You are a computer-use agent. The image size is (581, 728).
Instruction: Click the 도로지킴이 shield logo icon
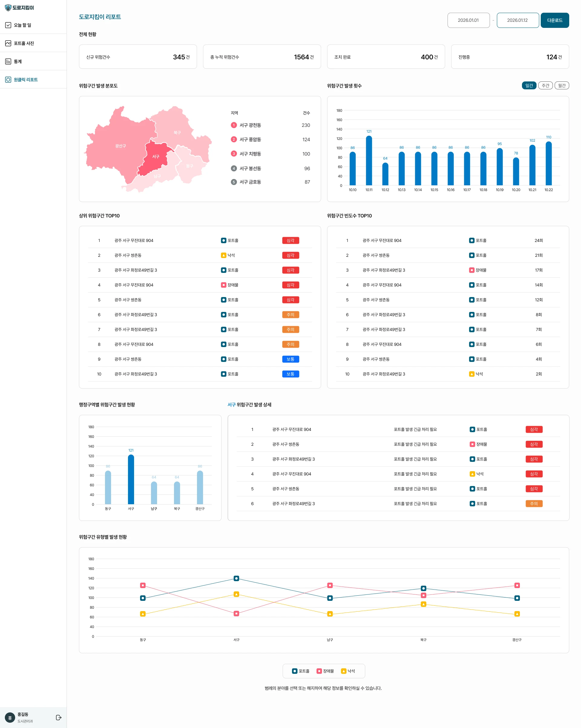tap(8, 8)
